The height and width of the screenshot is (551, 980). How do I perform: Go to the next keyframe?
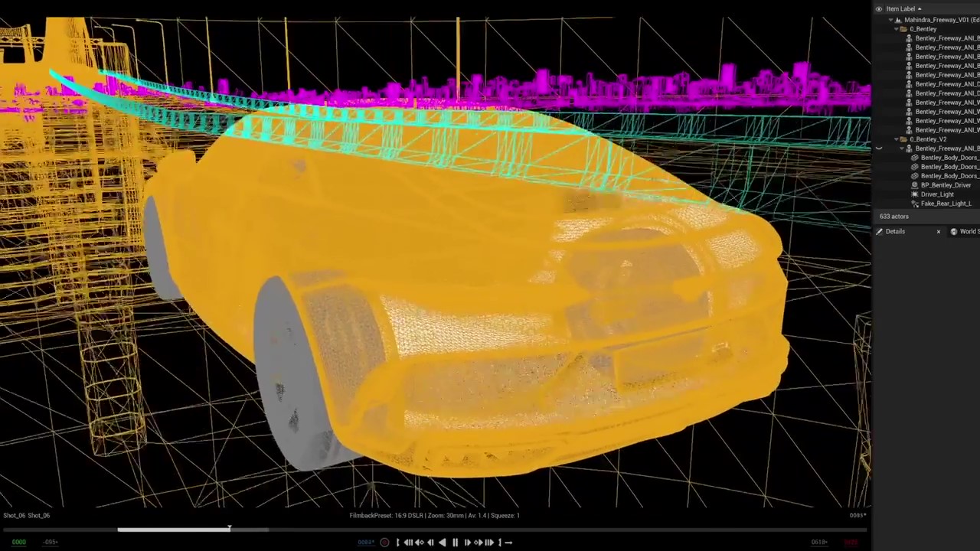point(479,542)
